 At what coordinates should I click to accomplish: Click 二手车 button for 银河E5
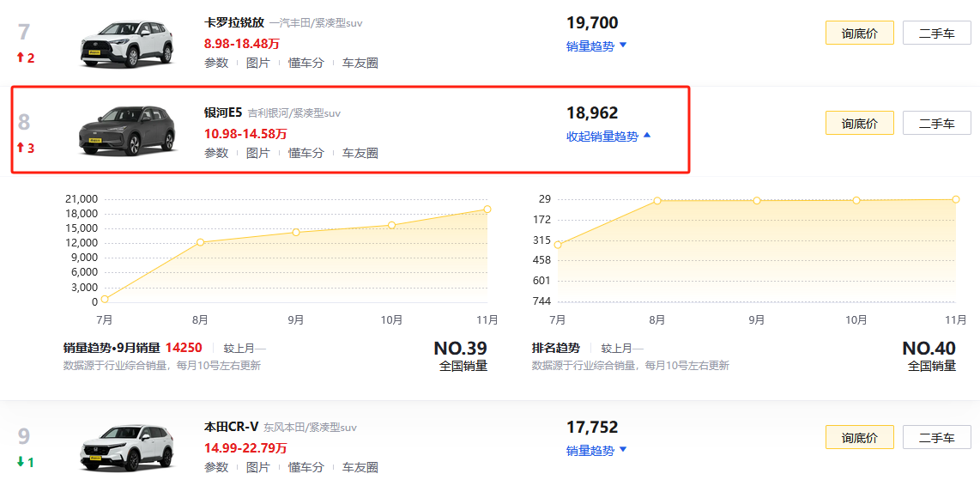pyautogui.click(x=937, y=123)
